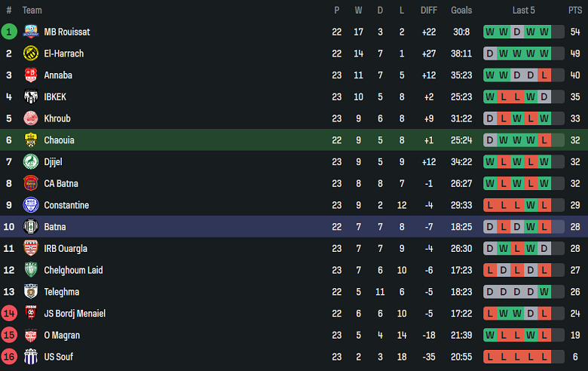This screenshot has width=588, height=371.
Task: Sort by the DIFF column header
Action: coord(428,11)
